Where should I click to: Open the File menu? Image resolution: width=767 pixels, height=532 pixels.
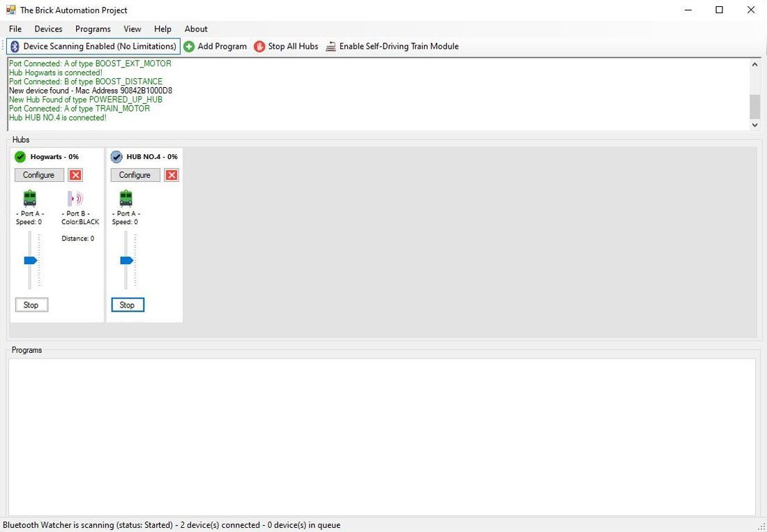coord(15,29)
